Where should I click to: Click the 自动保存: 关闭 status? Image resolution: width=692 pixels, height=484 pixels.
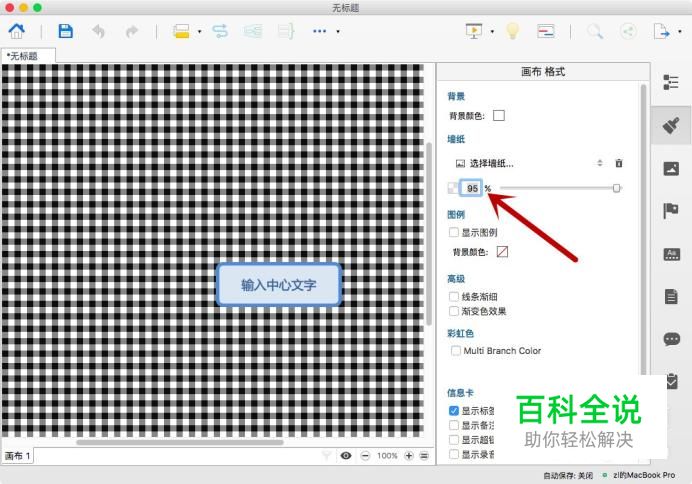tap(568, 476)
